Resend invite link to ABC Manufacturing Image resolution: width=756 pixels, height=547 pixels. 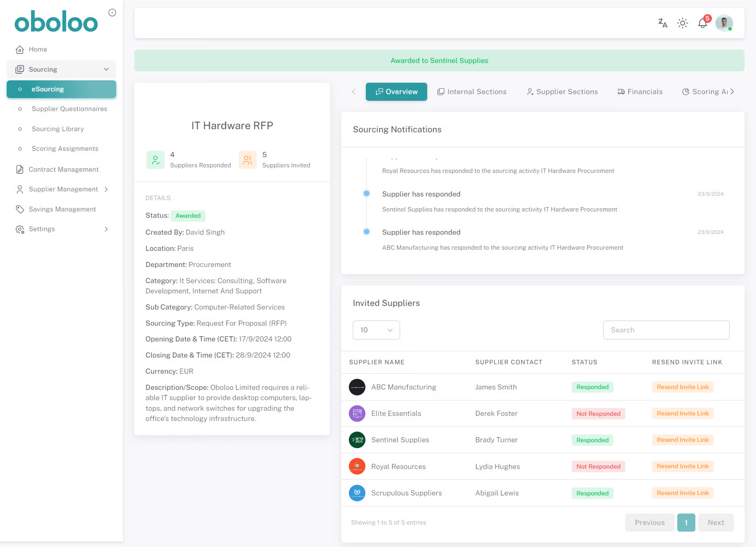click(683, 387)
